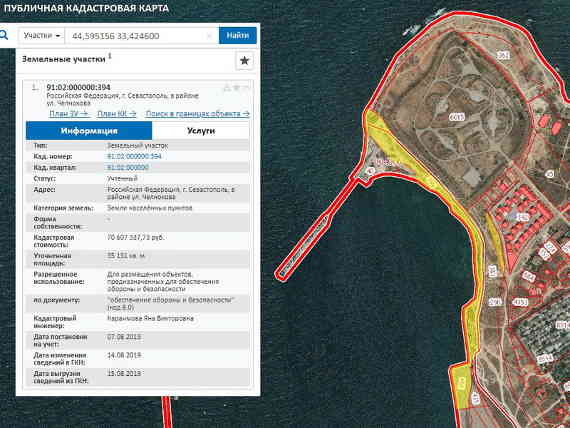
Task: Click the first faint icon beside result title
Action: coord(227,88)
